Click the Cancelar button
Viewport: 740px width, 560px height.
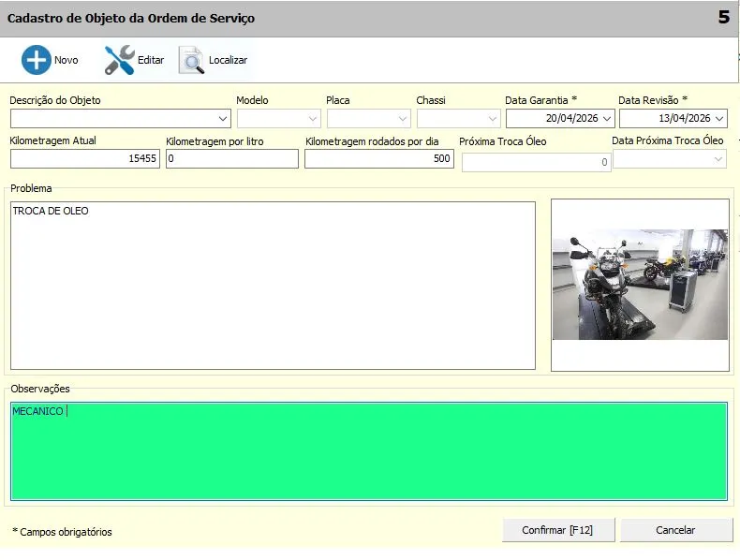pyautogui.click(x=675, y=530)
